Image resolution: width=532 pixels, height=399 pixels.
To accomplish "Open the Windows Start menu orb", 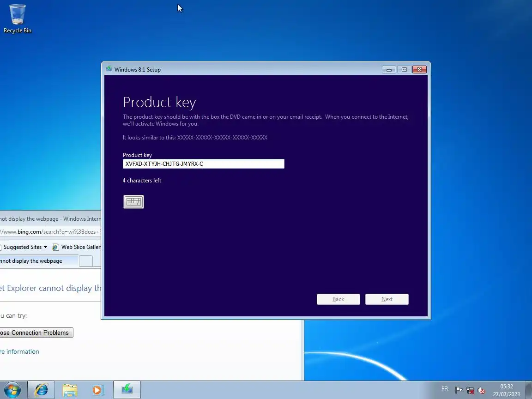I will (x=12, y=390).
